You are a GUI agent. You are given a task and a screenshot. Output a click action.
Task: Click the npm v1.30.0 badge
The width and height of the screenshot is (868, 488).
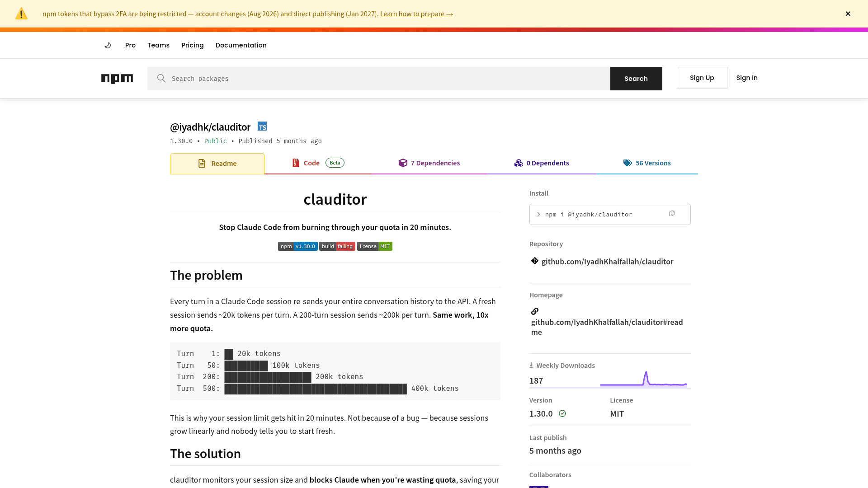(x=297, y=246)
